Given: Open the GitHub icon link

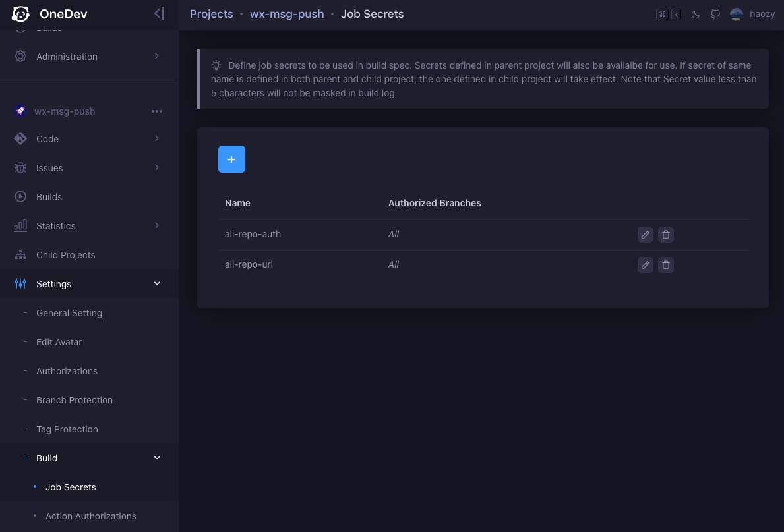Looking at the screenshot, I should tap(715, 15).
